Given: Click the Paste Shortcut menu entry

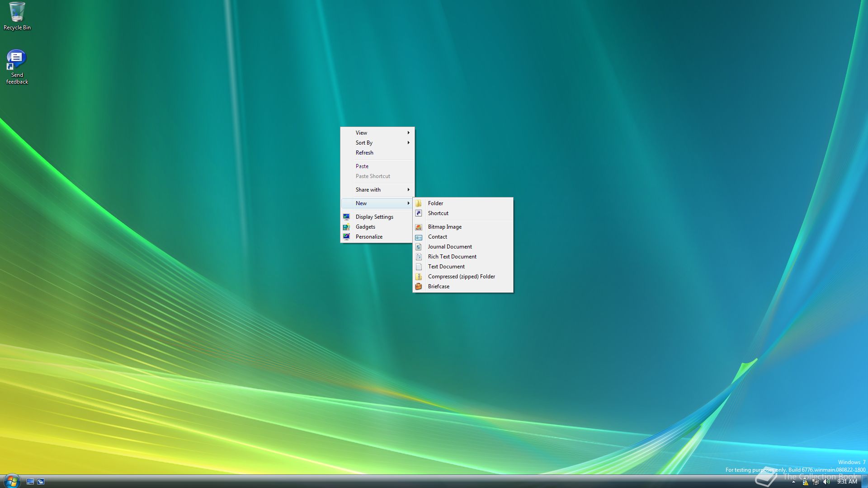Looking at the screenshot, I should coord(377,176).
